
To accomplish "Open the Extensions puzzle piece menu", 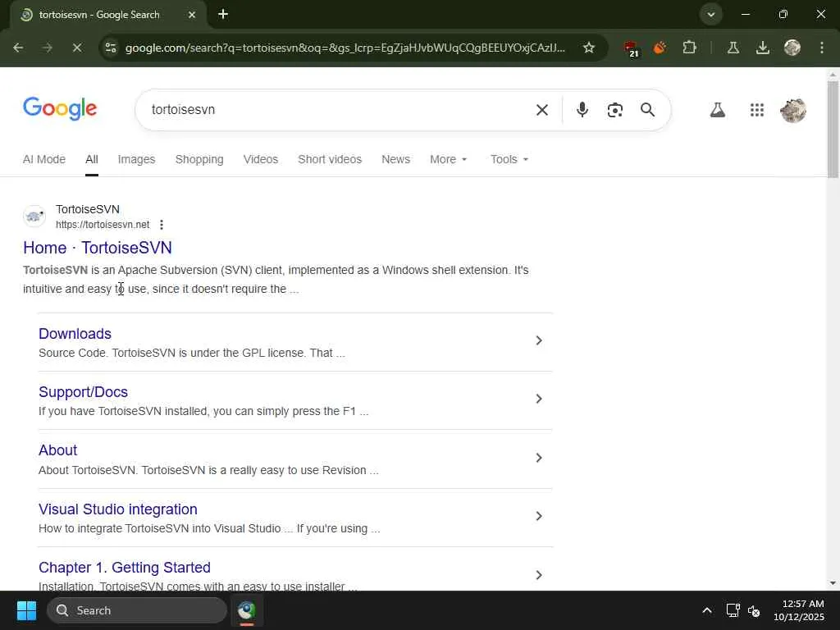I will [689, 48].
